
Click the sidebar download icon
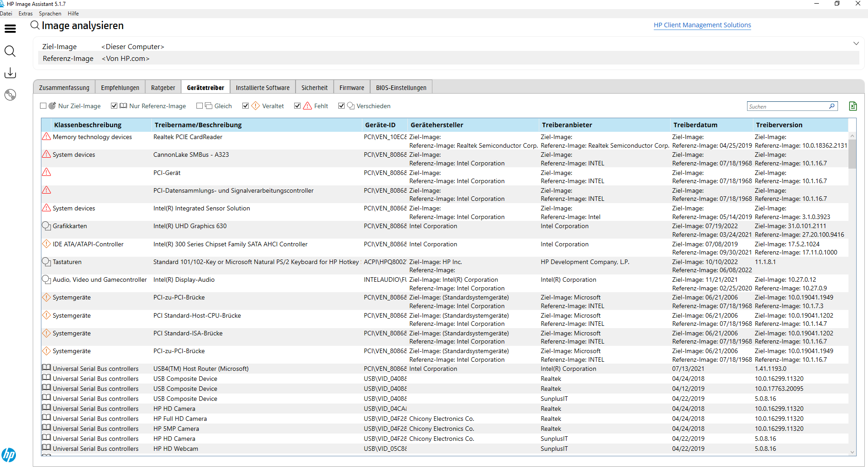[10, 73]
